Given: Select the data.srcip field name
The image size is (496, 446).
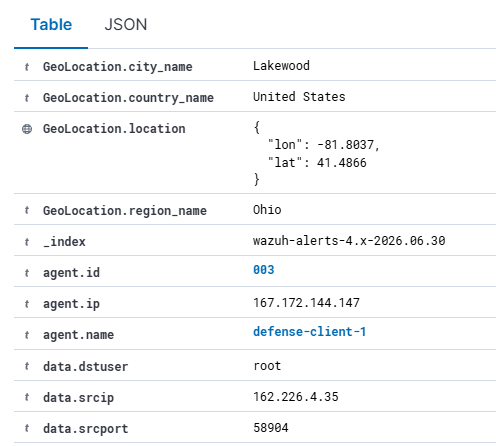Looking at the screenshot, I should (78, 398).
